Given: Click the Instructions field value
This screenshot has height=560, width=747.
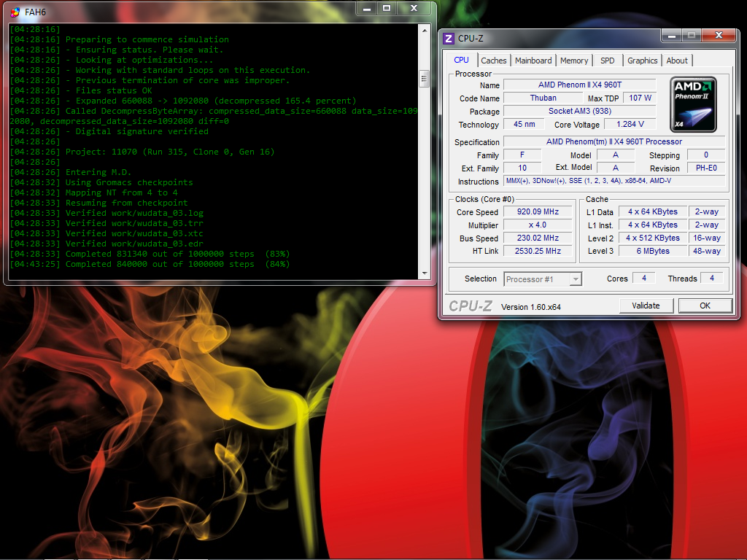Looking at the screenshot, I should [x=614, y=181].
